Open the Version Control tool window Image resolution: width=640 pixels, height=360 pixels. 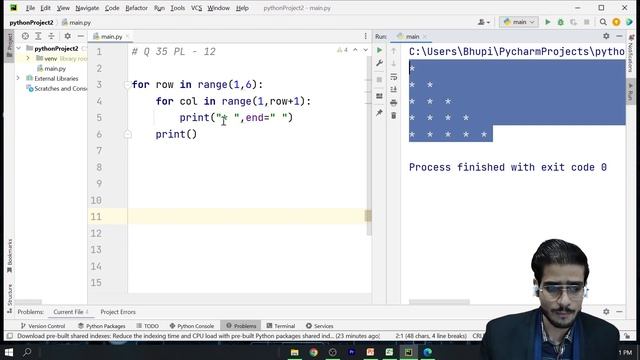[43, 326]
